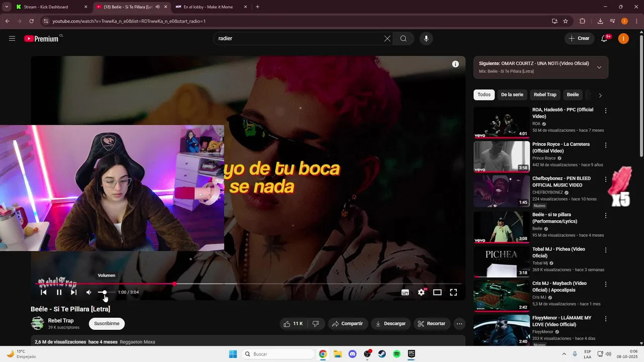Image resolution: width=644 pixels, height=362 pixels.
Task: Run search with magnifier button
Action: coord(404,39)
